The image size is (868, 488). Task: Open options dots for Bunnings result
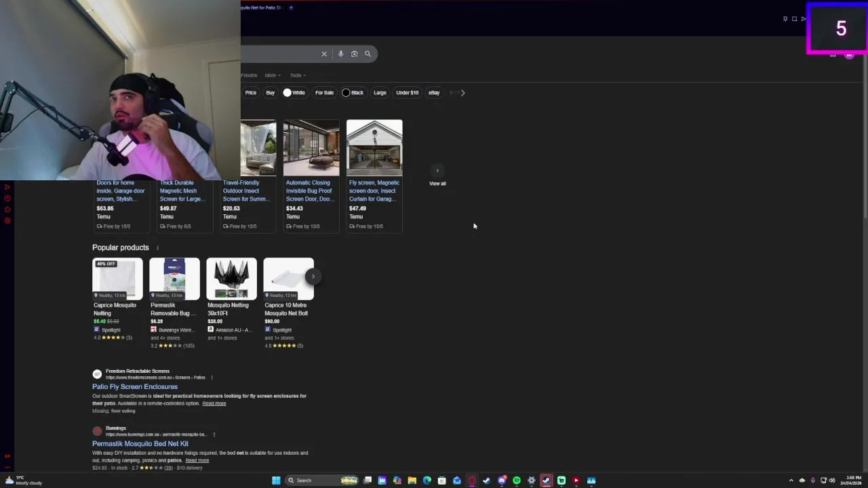click(214, 434)
